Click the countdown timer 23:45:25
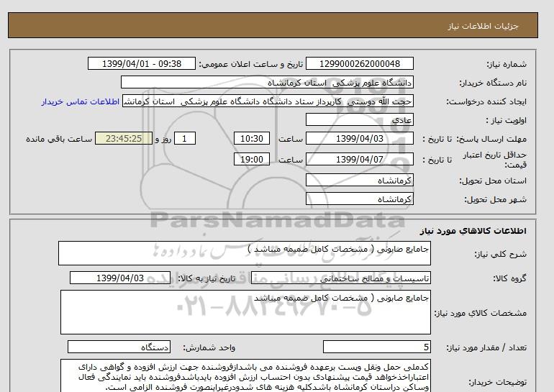This screenshot has height=392, width=554. pos(124,138)
